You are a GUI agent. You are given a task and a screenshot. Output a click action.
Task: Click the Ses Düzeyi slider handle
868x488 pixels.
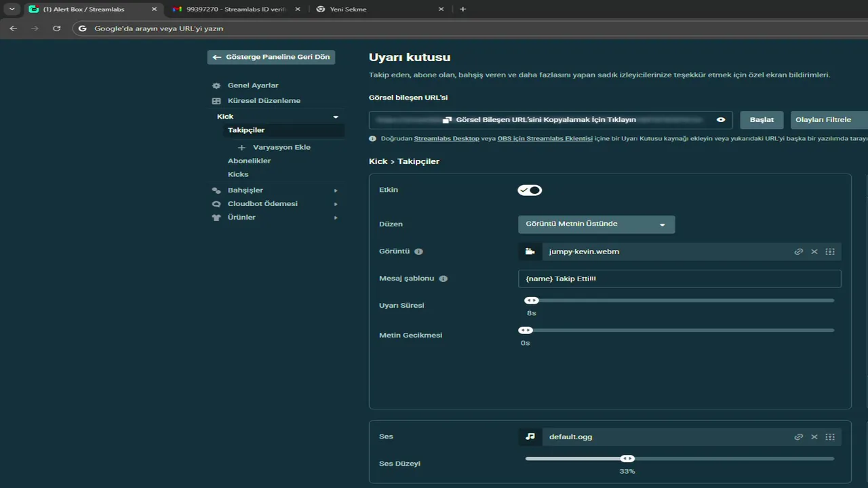click(627, 459)
